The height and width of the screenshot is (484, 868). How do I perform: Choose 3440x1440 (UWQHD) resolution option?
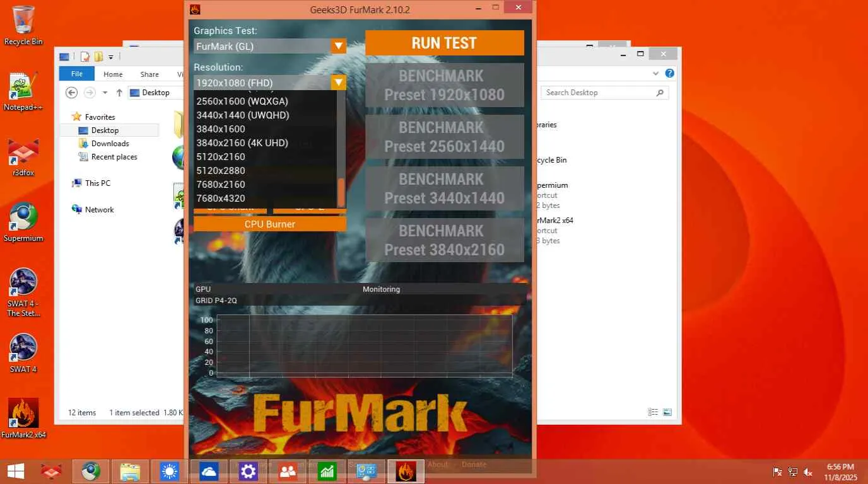click(x=243, y=115)
